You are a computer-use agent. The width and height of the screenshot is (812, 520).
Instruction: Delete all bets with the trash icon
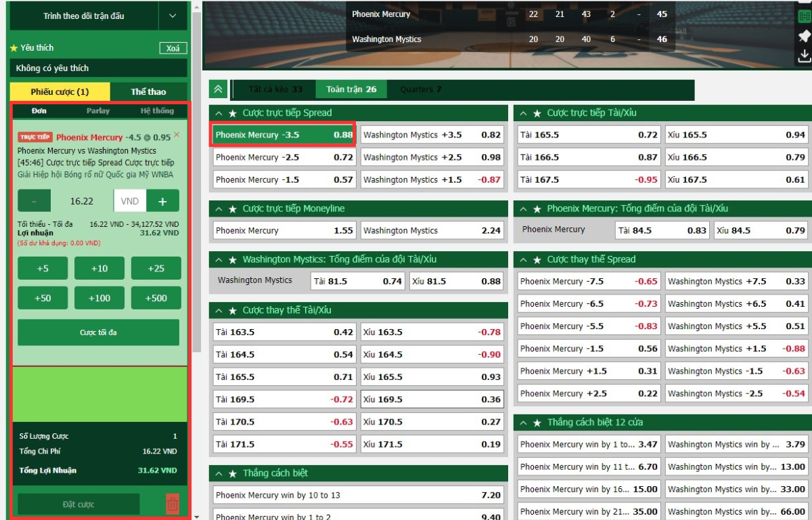(173, 504)
